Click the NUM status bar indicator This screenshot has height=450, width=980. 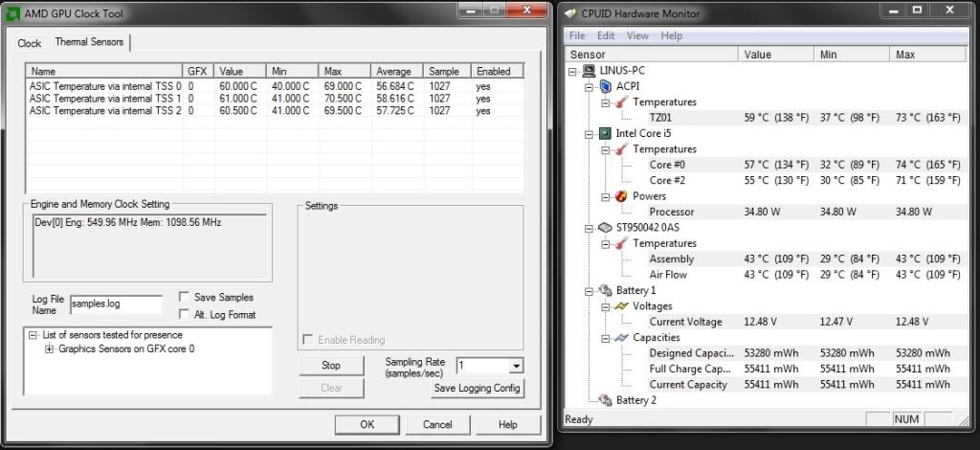coord(906,419)
